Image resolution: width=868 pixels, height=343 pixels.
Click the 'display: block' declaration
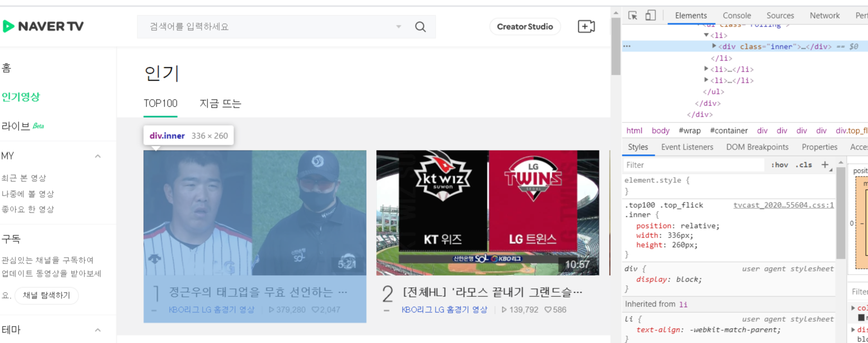(669, 279)
